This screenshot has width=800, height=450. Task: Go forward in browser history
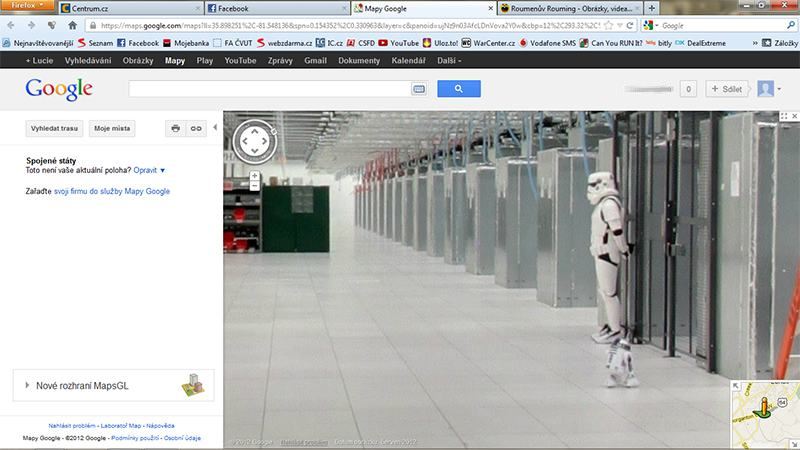click(31, 25)
